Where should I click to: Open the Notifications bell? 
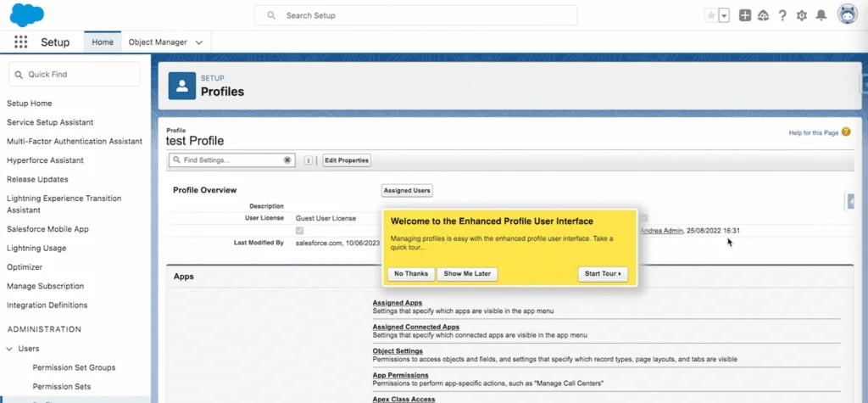[821, 15]
